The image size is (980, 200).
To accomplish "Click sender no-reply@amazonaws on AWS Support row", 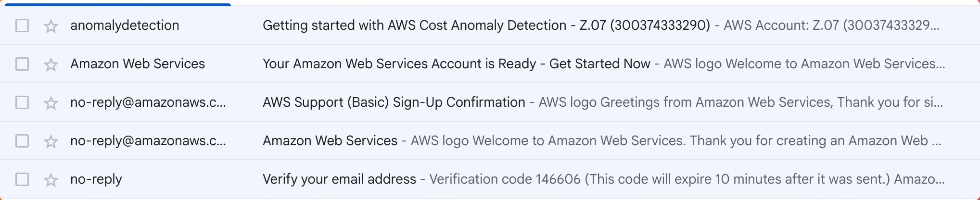I will pyautogui.click(x=148, y=102).
